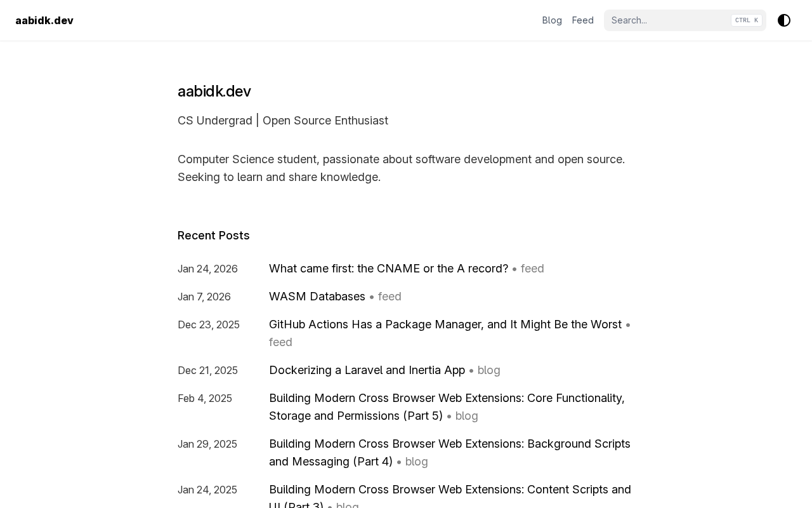Click the Recent Posts heading
Screen dimensions: 812x508
point(214,236)
